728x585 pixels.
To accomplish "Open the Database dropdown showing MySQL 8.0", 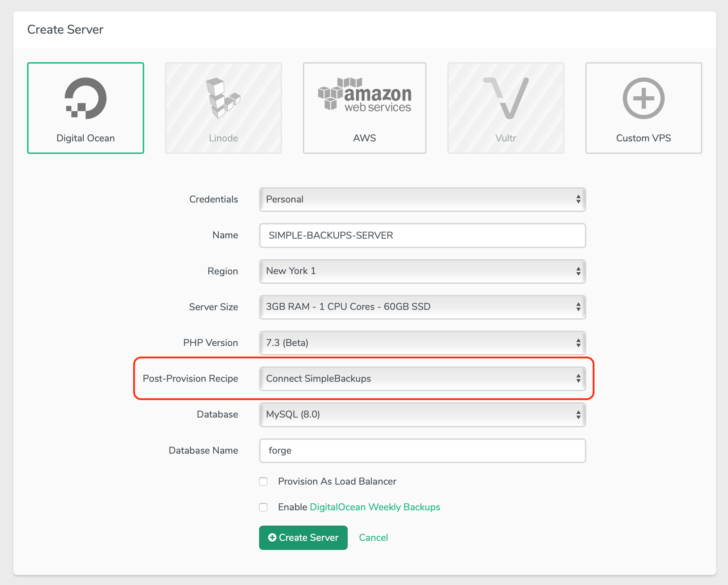I will [422, 414].
